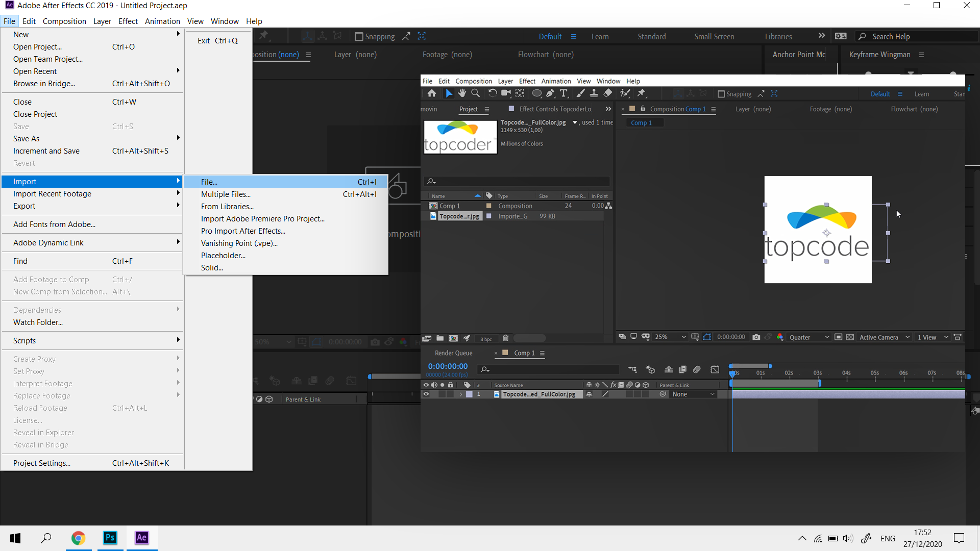Select the Rotation tool in toolbar
Viewport: 980px width, 551px height.
click(x=489, y=93)
